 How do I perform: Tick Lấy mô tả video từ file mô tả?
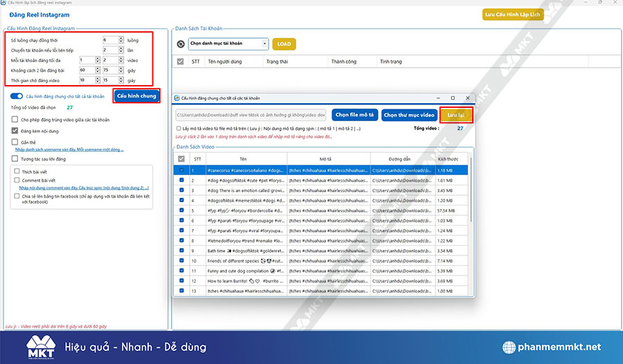(179, 128)
